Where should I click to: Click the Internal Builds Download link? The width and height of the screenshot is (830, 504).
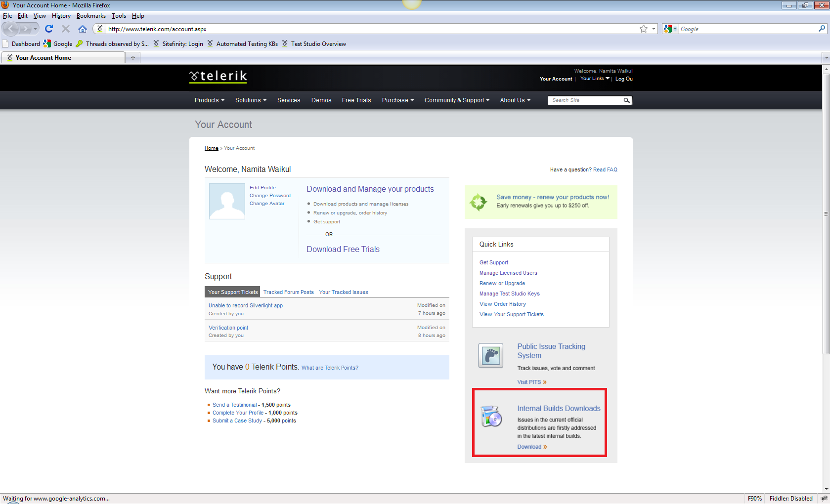click(532, 447)
